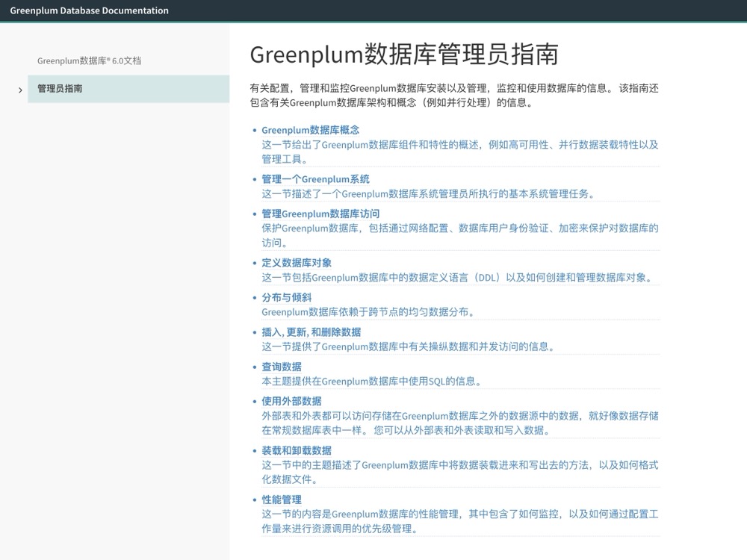Screen dimensions: 747x560
Task: Click the description text under 性能管理
Action: pyautogui.click(x=459, y=514)
